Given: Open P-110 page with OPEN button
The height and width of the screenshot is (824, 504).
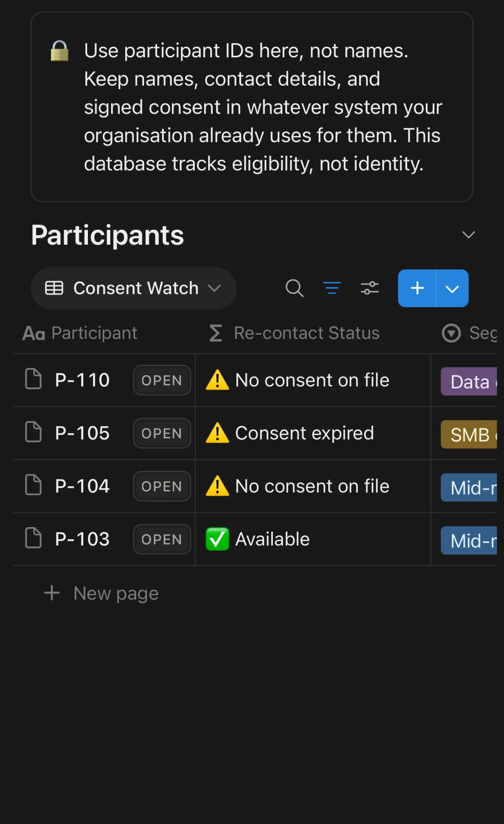Looking at the screenshot, I should click(162, 380).
